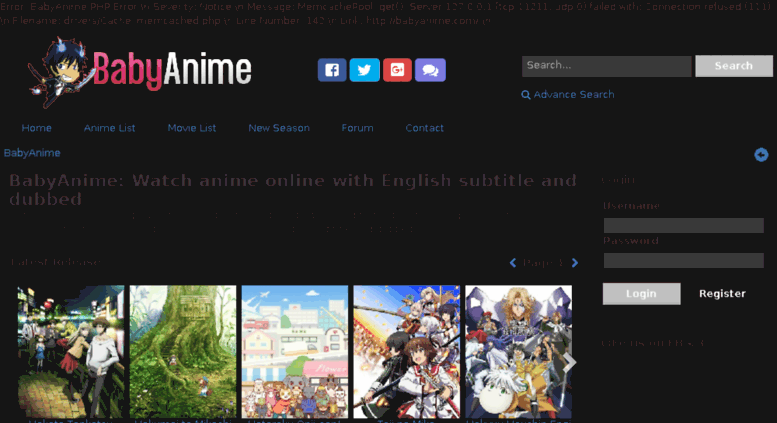Click the Login button
Screen dimensions: 777x423
coord(641,294)
